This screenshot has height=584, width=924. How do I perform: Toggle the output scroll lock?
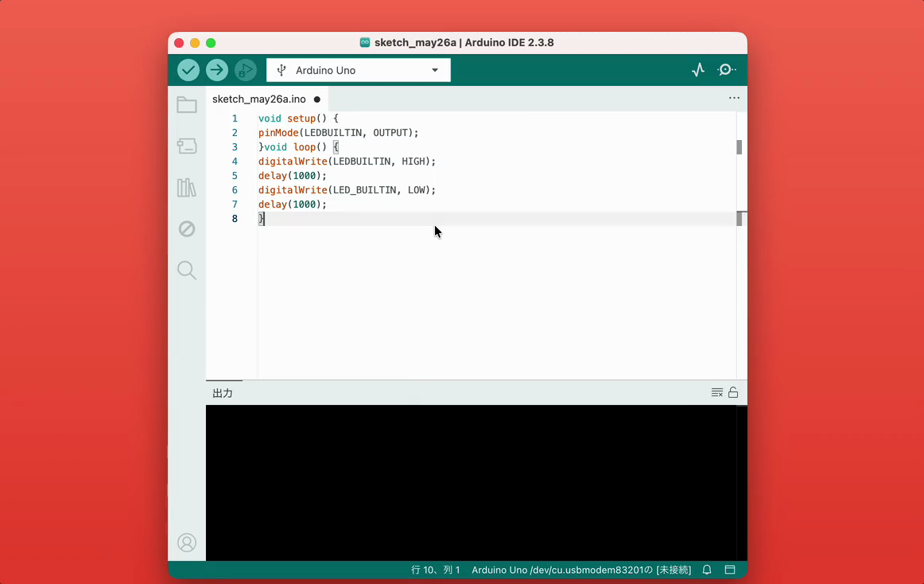(733, 392)
